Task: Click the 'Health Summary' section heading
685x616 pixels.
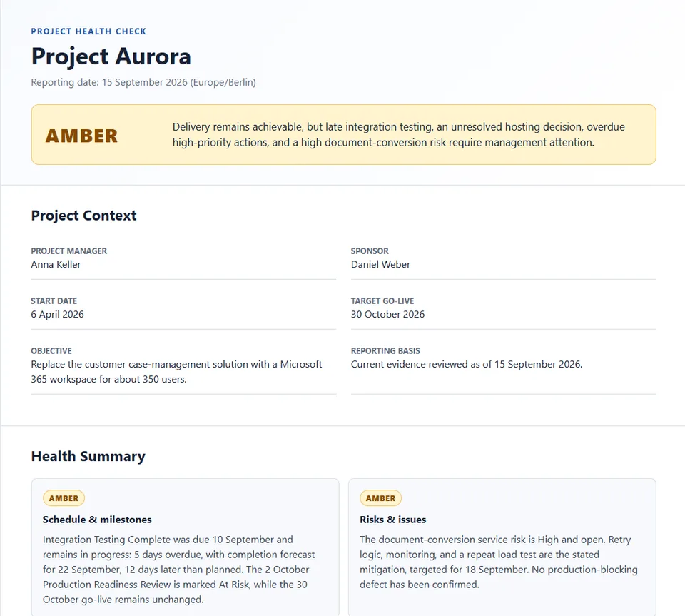Action: tap(88, 456)
